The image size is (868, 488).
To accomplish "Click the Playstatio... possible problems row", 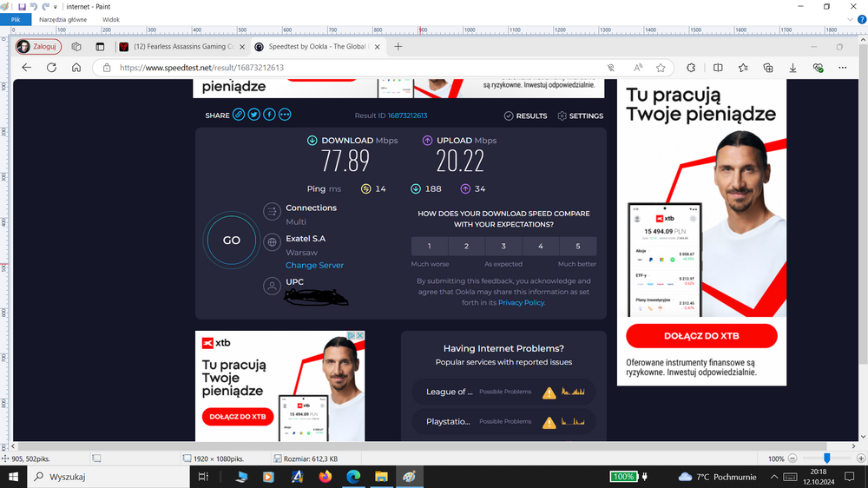I will click(x=503, y=421).
